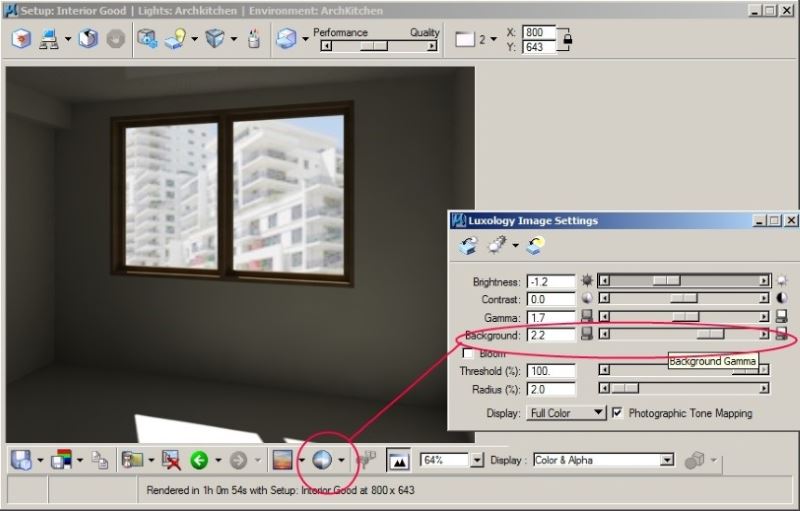Image resolution: width=800 pixels, height=511 pixels.
Task: Click the Gamma slider thumb
Action: [685, 317]
